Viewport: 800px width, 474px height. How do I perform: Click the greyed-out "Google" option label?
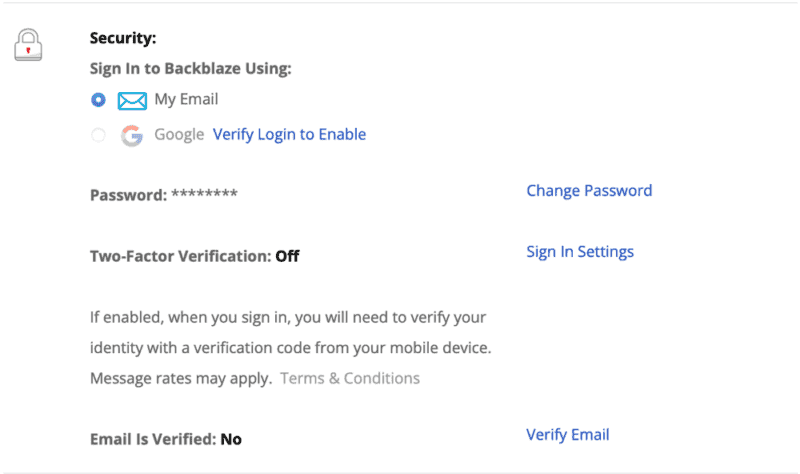pos(179,135)
